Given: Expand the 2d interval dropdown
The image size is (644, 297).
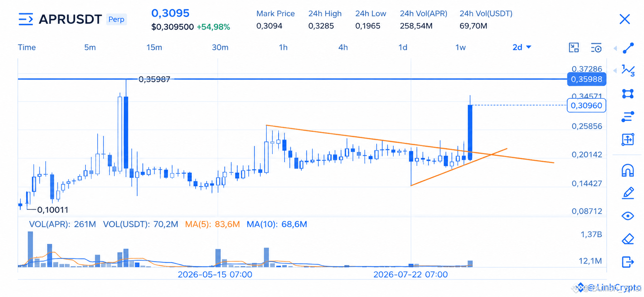Looking at the screenshot, I should [522, 47].
